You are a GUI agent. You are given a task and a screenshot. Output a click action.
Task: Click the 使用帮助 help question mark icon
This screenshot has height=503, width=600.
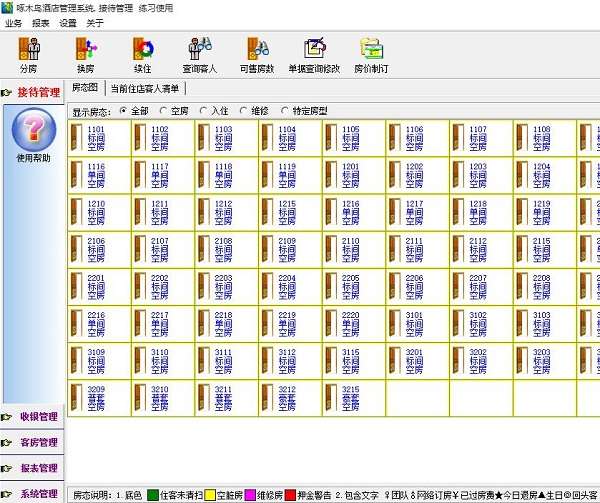click(34, 130)
